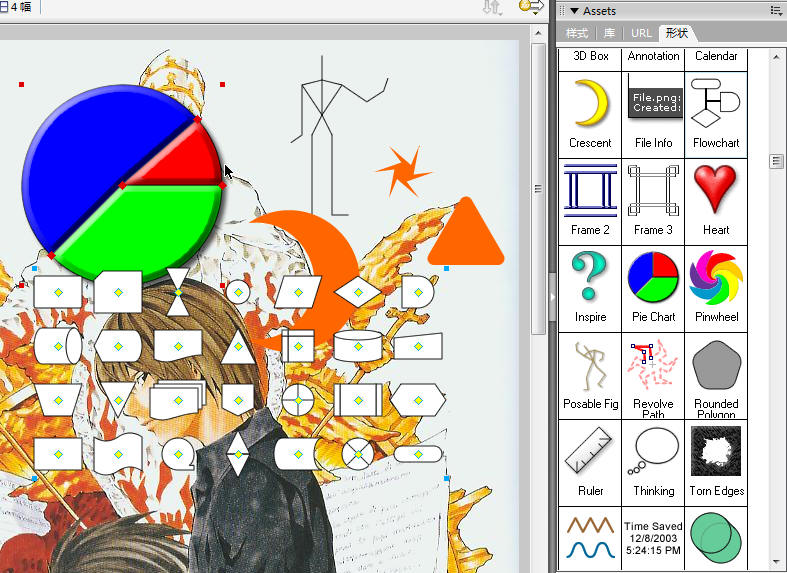Click the canvas vertical scrollbar up arrow
The width and height of the screenshot is (787, 573).
pyautogui.click(x=538, y=34)
